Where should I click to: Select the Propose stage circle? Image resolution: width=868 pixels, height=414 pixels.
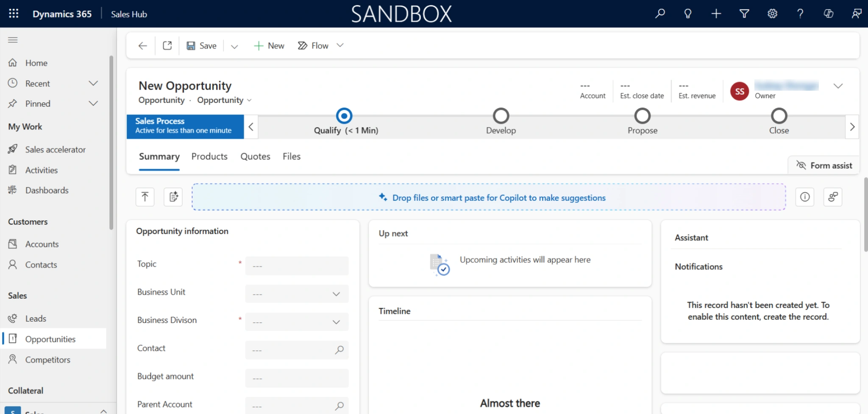642,116
